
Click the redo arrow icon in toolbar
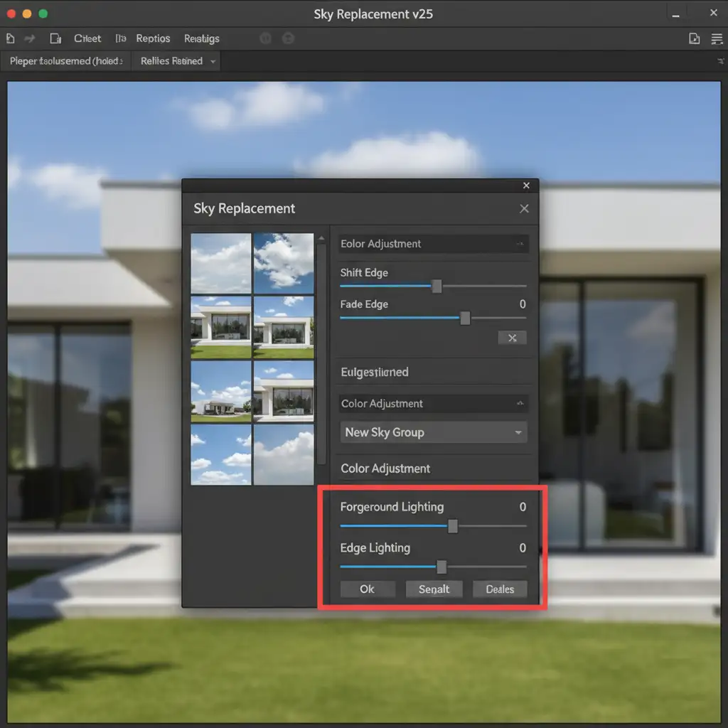[30, 38]
